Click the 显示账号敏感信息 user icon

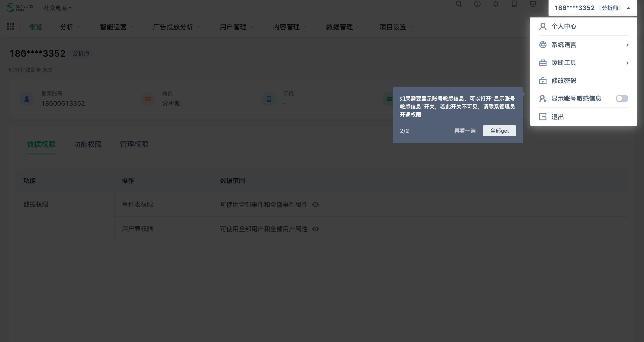tap(543, 98)
